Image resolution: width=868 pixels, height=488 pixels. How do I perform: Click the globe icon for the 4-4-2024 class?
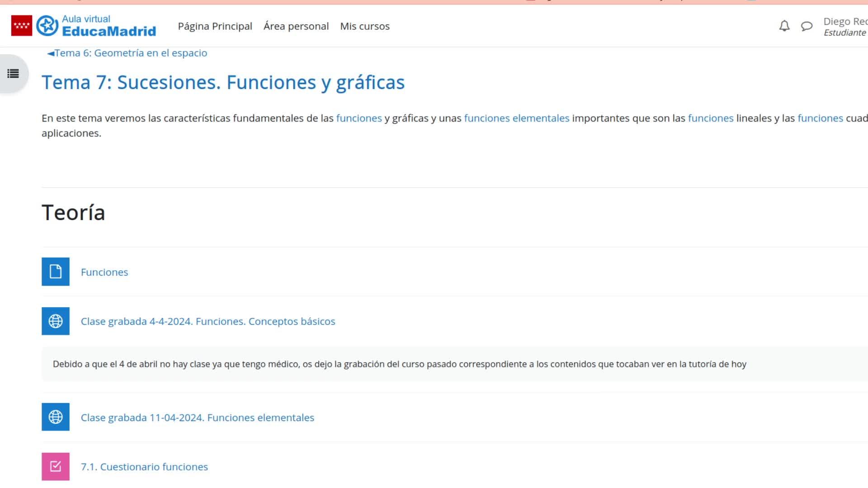pos(56,321)
